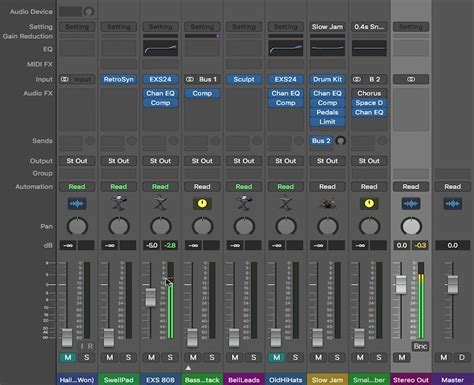Image resolution: width=474 pixels, height=385 pixels.
Task: Click the waveform icon on Master channel
Action: [452, 203]
